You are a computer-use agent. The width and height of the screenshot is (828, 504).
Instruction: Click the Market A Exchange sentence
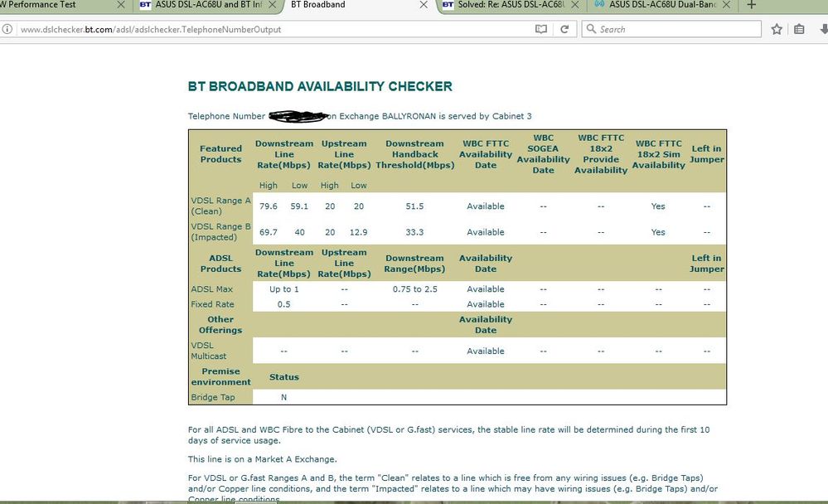coord(263,459)
